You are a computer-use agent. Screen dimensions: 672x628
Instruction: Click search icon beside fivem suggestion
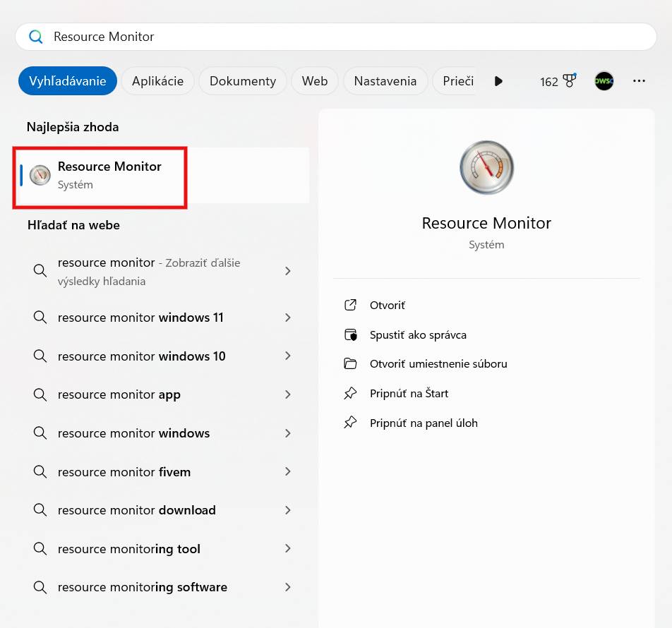pos(40,471)
